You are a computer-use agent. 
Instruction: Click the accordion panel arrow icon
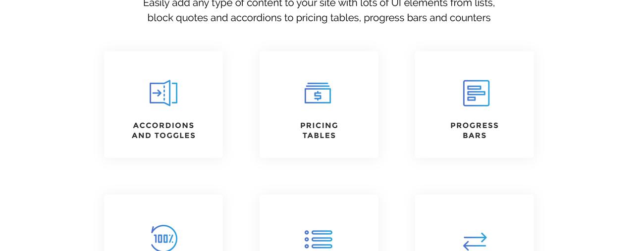coord(163,93)
